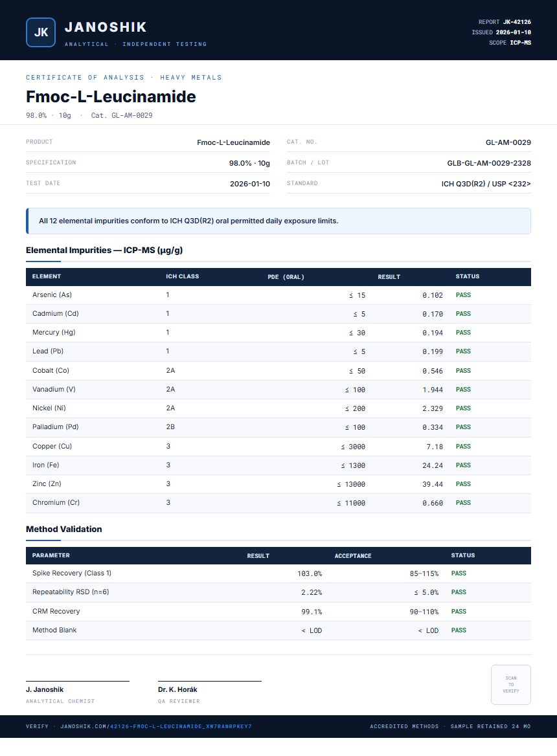
Task: Select the Repeatability RSD (n=6) row label
Action: (71, 592)
